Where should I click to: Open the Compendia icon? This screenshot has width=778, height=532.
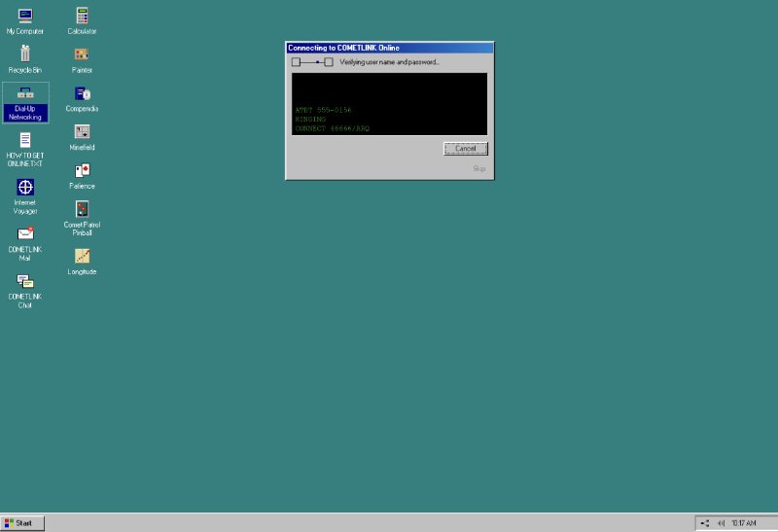click(x=82, y=99)
